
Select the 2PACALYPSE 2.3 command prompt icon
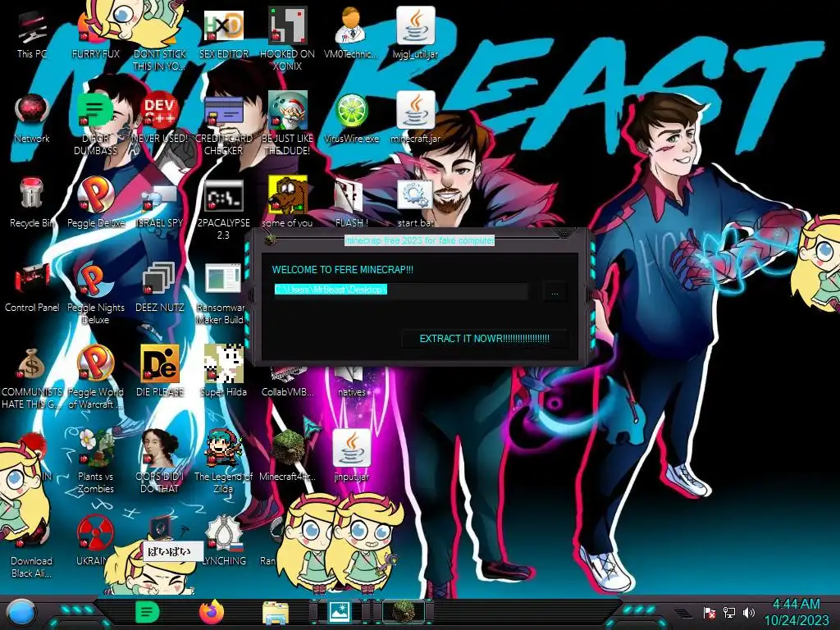click(x=223, y=209)
